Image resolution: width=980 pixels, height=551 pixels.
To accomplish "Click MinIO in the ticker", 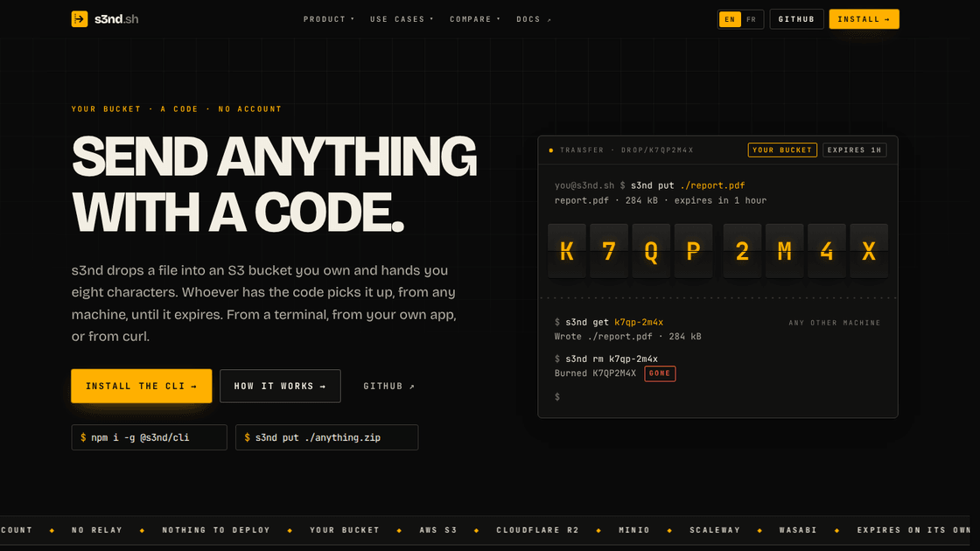I will tap(634, 530).
